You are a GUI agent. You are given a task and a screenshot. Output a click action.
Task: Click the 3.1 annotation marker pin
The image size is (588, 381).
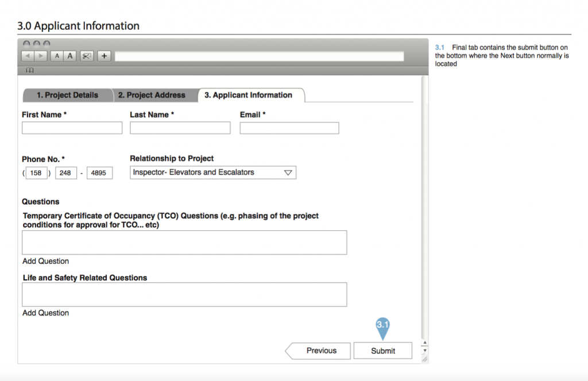tap(382, 326)
